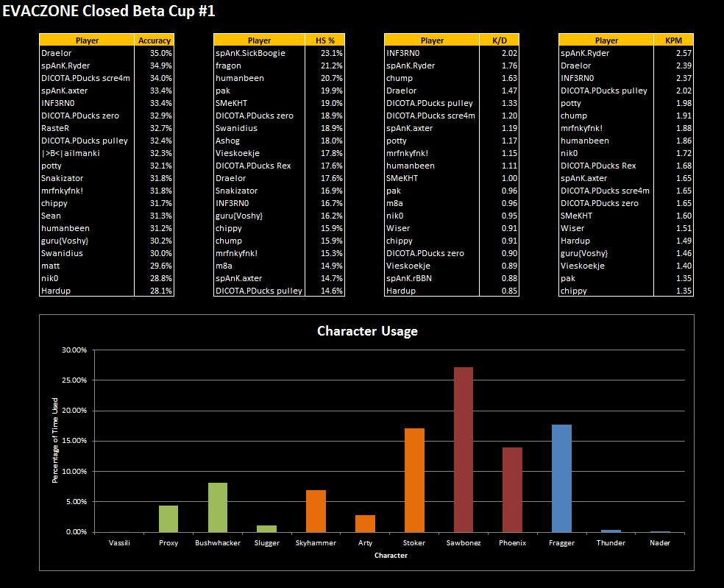Pick the Phoenix bar in Character Usage

coord(512,489)
